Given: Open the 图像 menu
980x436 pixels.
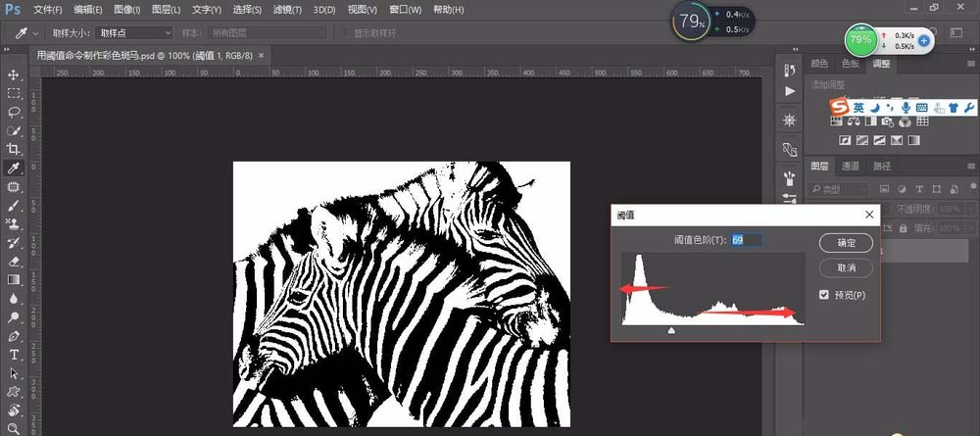Looking at the screenshot, I should coord(125,10).
